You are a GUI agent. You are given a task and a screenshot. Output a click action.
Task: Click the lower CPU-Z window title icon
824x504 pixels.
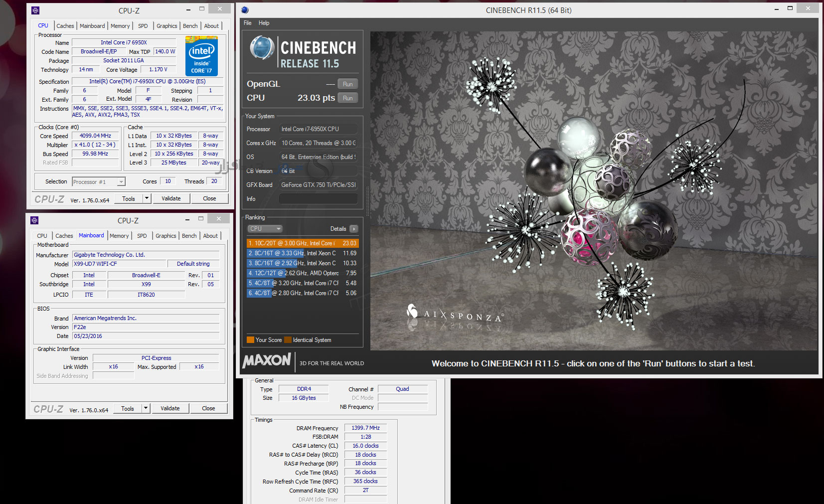[x=34, y=220]
